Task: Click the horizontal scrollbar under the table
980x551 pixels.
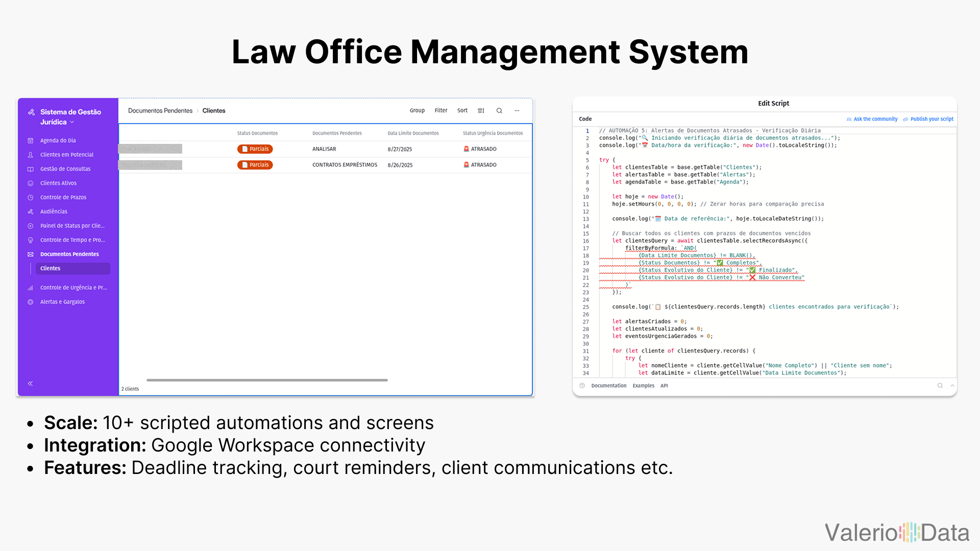Action: point(267,380)
